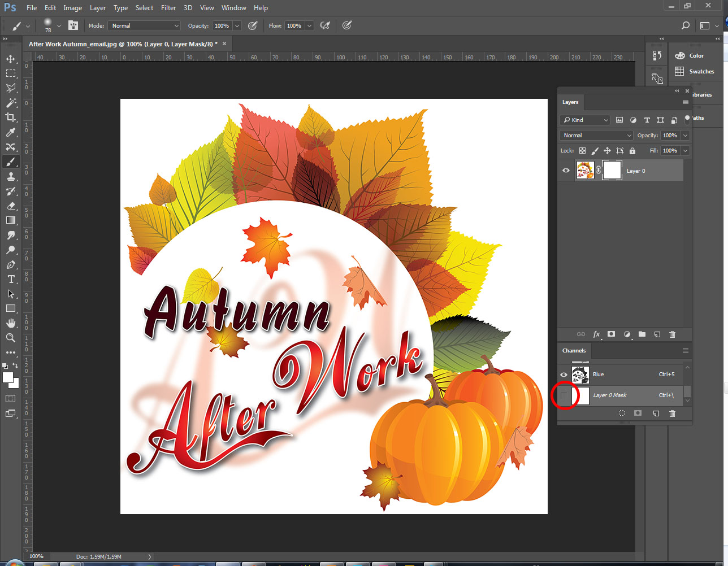Image resolution: width=728 pixels, height=566 pixels.
Task: Select the Hand tool
Action: click(11, 323)
